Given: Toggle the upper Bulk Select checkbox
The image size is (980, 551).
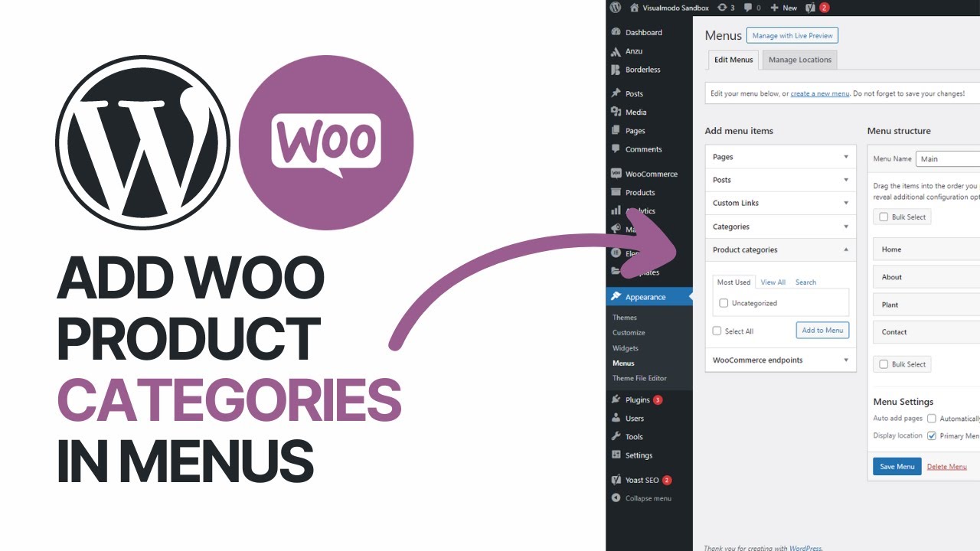Looking at the screenshot, I should click(884, 217).
